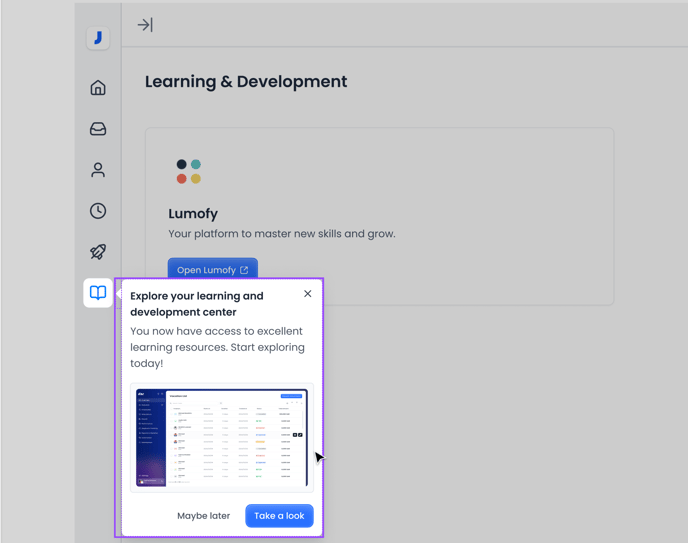Go to the Home page icon
The height and width of the screenshot is (543, 688).
tap(98, 88)
